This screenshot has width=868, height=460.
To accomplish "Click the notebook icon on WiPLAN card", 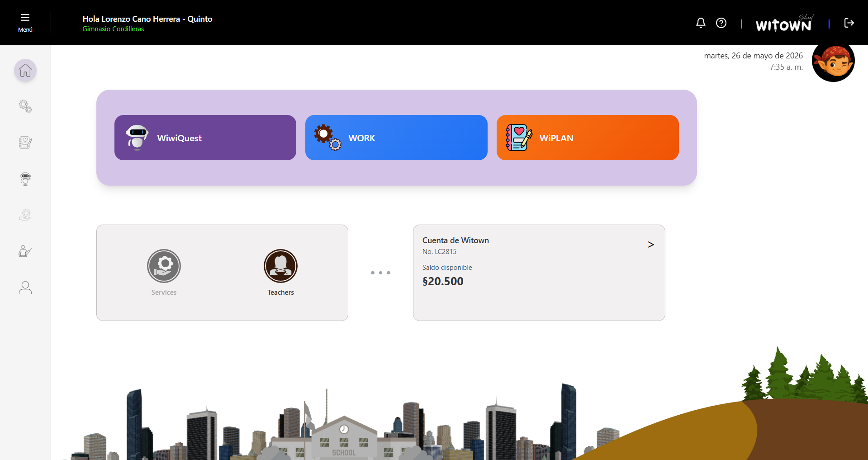I will [x=519, y=138].
